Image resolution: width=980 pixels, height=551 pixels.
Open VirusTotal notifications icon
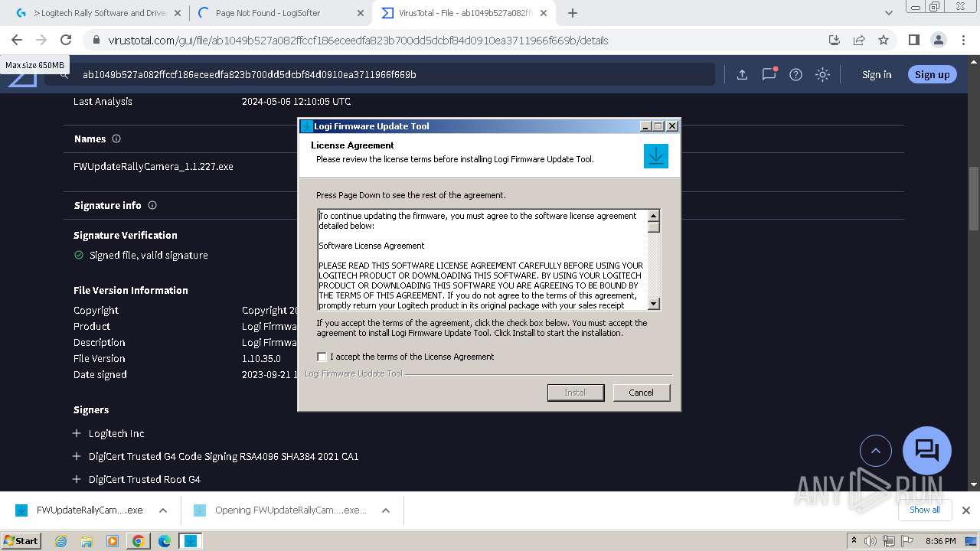(769, 74)
